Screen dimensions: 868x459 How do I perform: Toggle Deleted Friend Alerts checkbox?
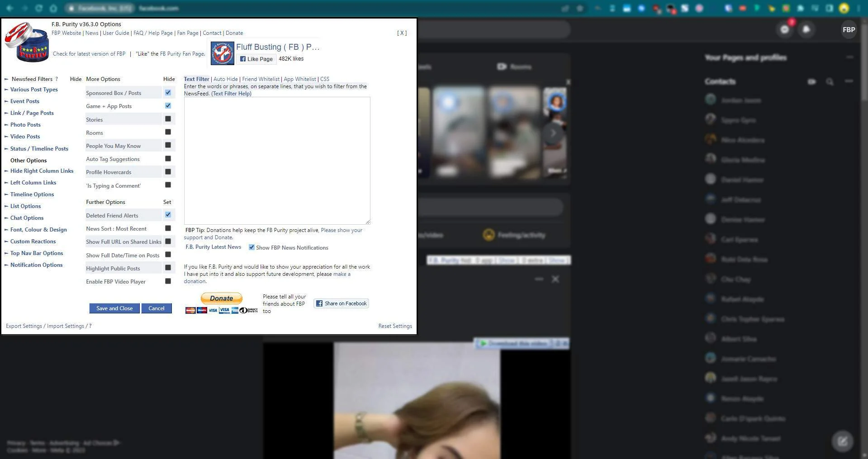pyautogui.click(x=168, y=215)
